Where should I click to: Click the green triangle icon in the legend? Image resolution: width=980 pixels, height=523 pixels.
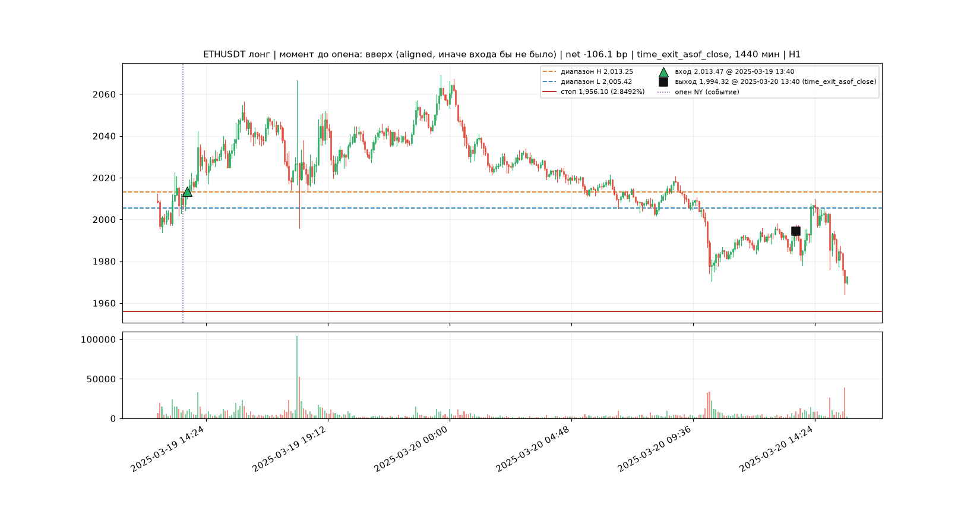(663, 72)
